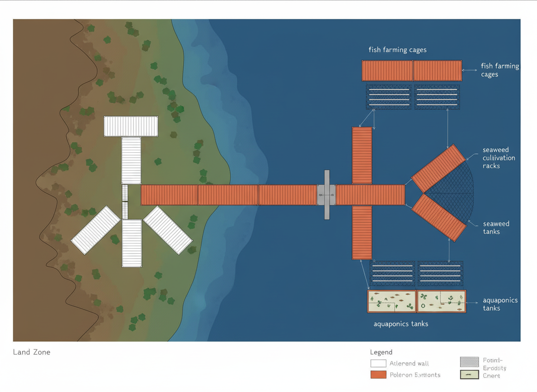Select the lower-left diagonal white building

tap(96, 230)
